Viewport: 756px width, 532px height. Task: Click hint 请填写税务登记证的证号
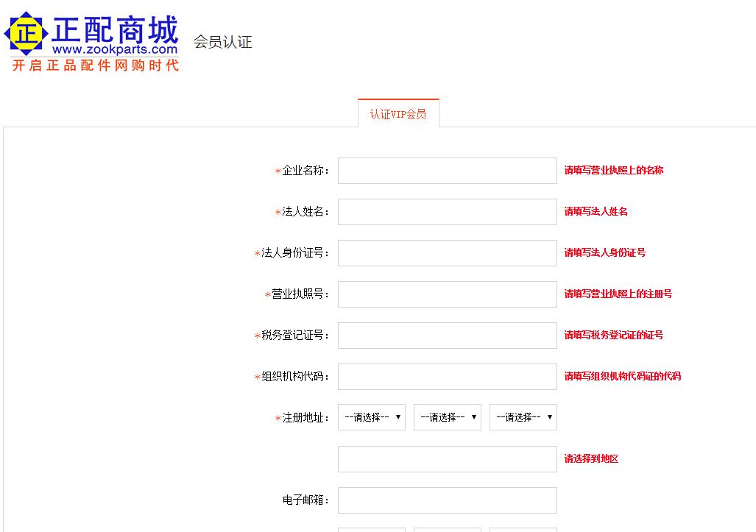click(x=614, y=335)
